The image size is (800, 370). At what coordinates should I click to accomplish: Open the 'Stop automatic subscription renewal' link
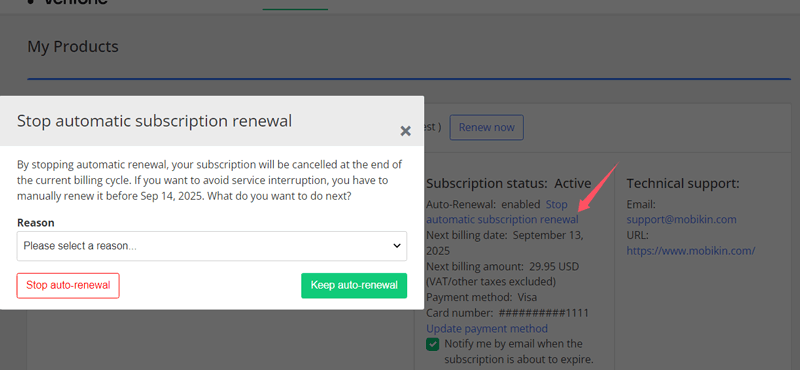coord(503,212)
